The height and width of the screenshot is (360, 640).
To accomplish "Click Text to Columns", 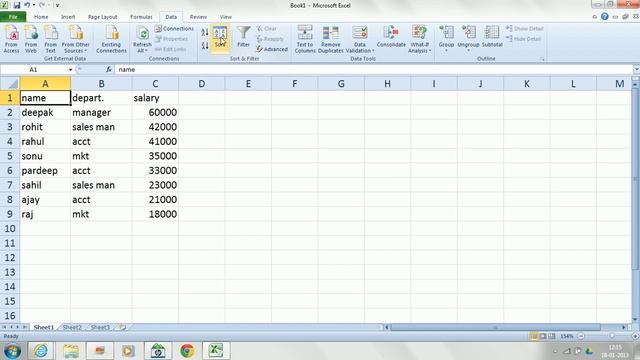I will [x=305, y=39].
